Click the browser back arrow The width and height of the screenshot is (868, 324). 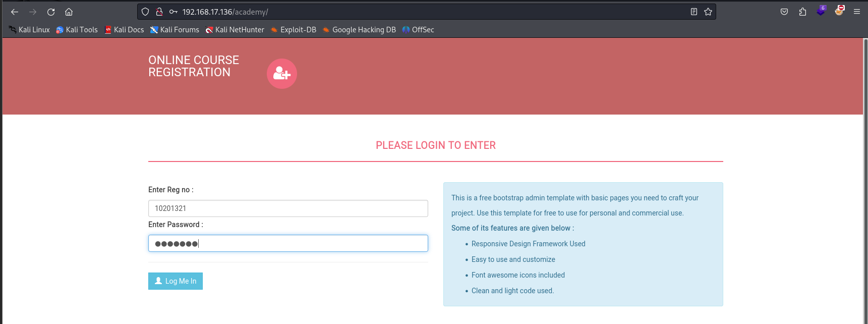click(x=15, y=12)
